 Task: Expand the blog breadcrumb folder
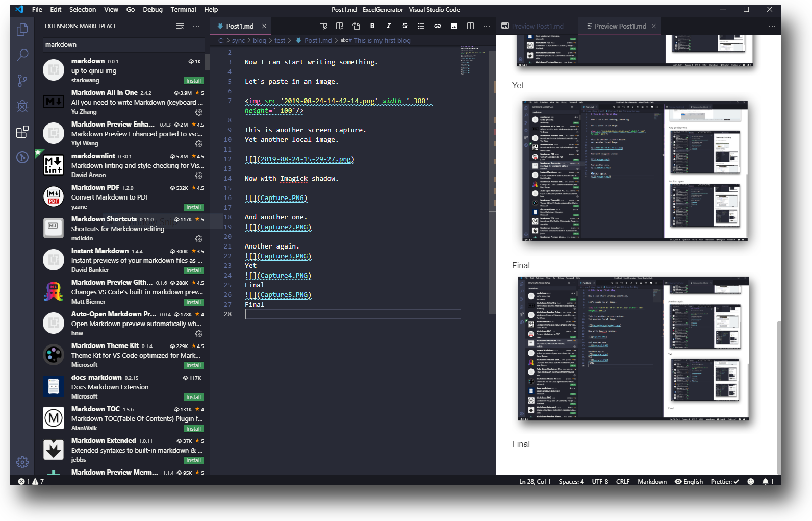pyautogui.click(x=260, y=40)
